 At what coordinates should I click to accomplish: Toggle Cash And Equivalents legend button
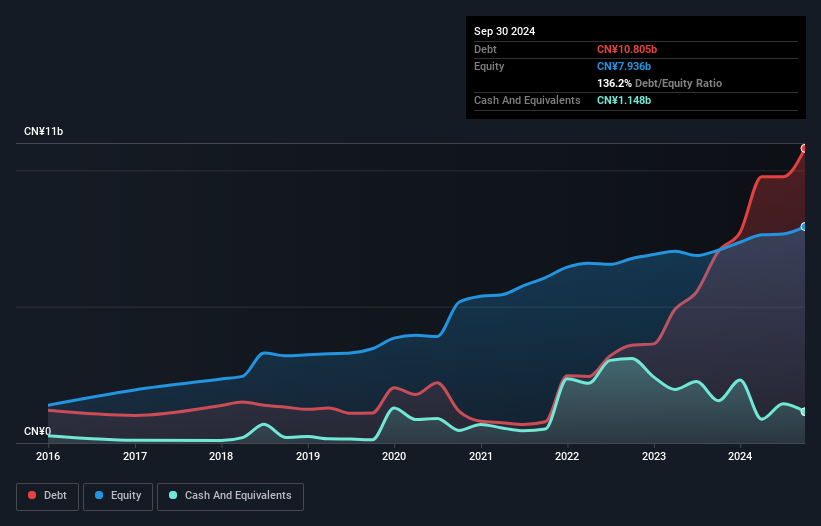coord(230,496)
